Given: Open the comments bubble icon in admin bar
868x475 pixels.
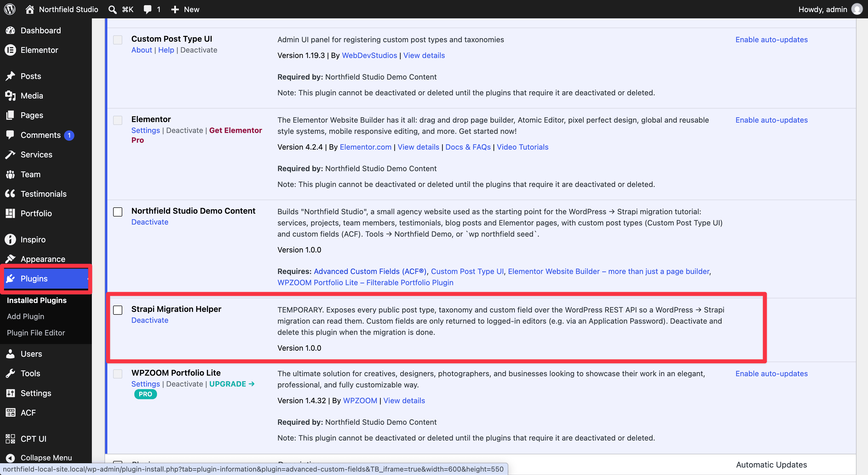Looking at the screenshot, I should coord(148,9).
